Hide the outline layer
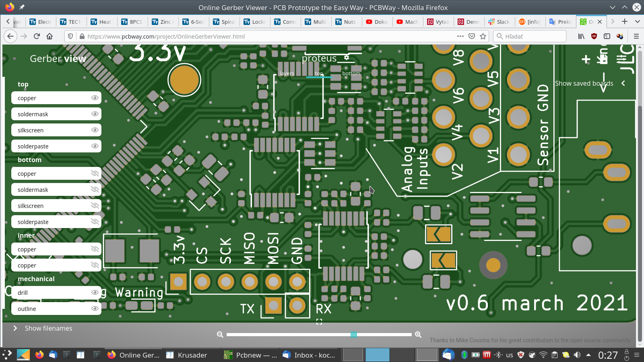The height and width of the screenshot is (362, 644). [x=95, y=309]
